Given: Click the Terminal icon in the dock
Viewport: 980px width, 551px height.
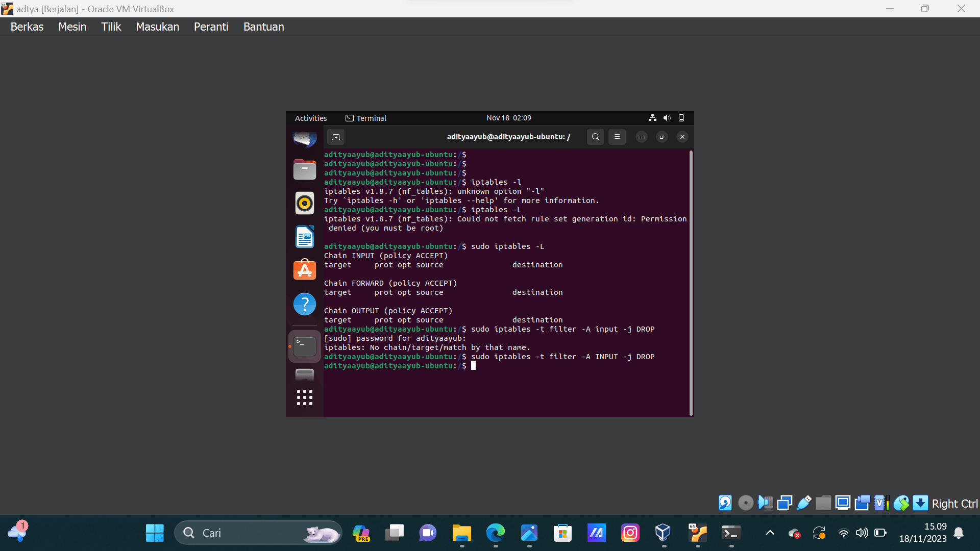Looking at the screenshot, I should (x=305, y=346).
